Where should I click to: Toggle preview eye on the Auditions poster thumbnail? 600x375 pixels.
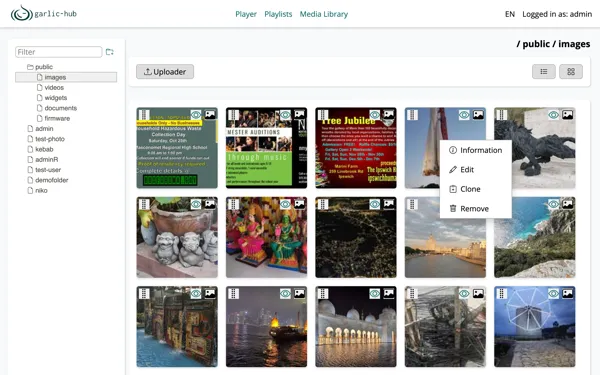pyautogui.click(x=285, y=114)
